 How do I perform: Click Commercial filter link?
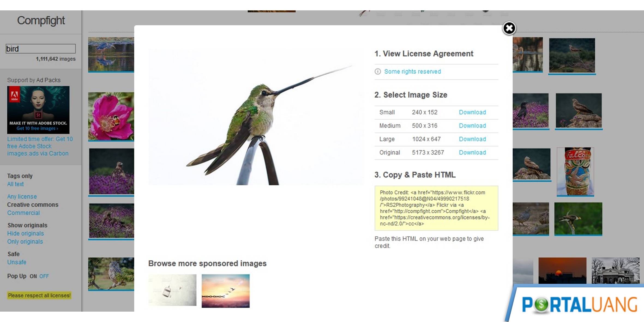tap(23, 212)
